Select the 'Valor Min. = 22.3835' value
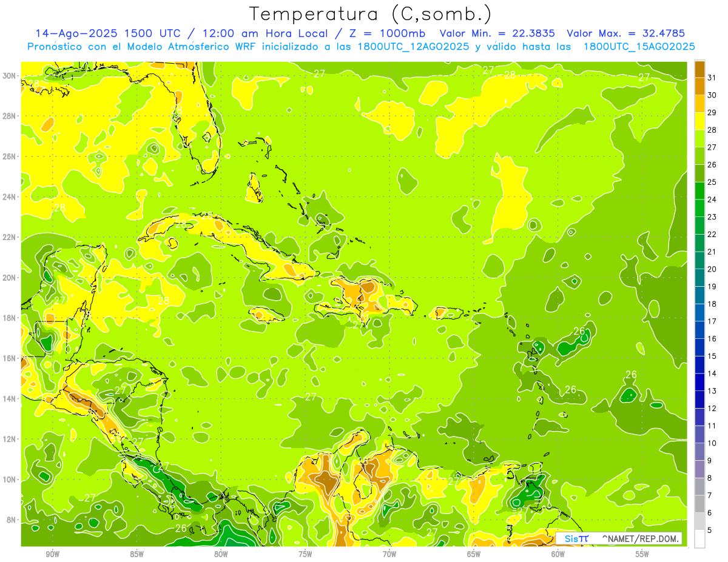 pos(497,33)
